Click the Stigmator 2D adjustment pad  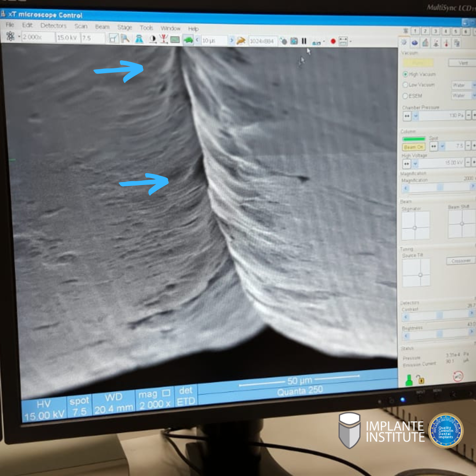[x=415, y=226]
